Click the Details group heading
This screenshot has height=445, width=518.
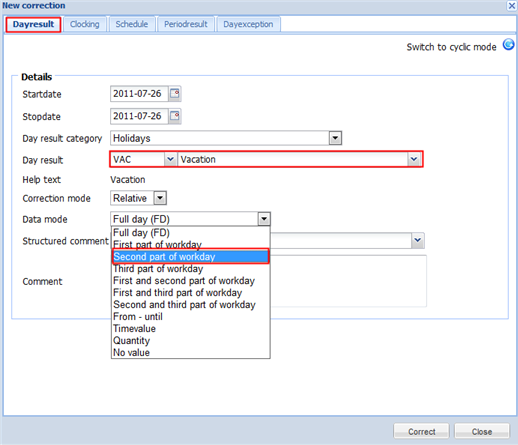37,77
